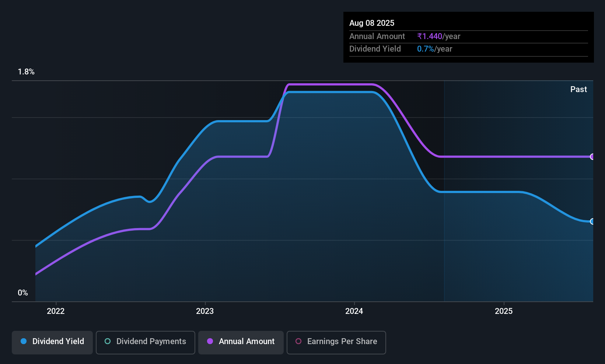Viewport: 605px width, 364px height.
Task: Click the Past region label
Action: (578, 90)
